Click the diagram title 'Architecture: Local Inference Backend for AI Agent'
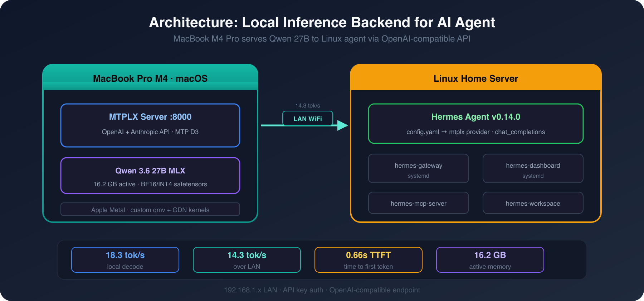644x301 pixels. pyautogui.click(x=322, y=22)
